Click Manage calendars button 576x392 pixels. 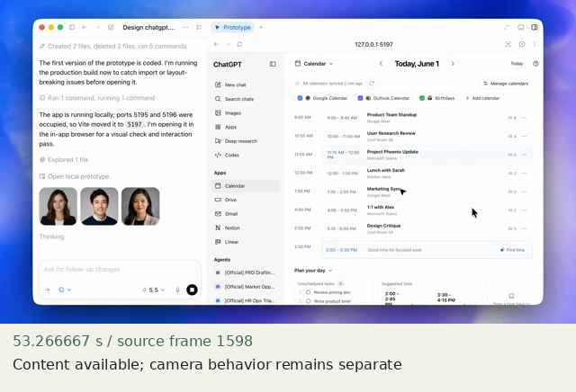tap(506, 84)
